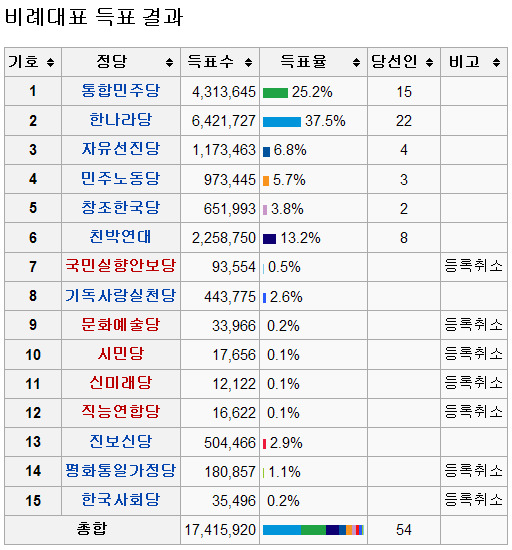Select 등록취소 note in 한국사회당 row
This screenshot has height=550, width=512.
click(473, 499)
